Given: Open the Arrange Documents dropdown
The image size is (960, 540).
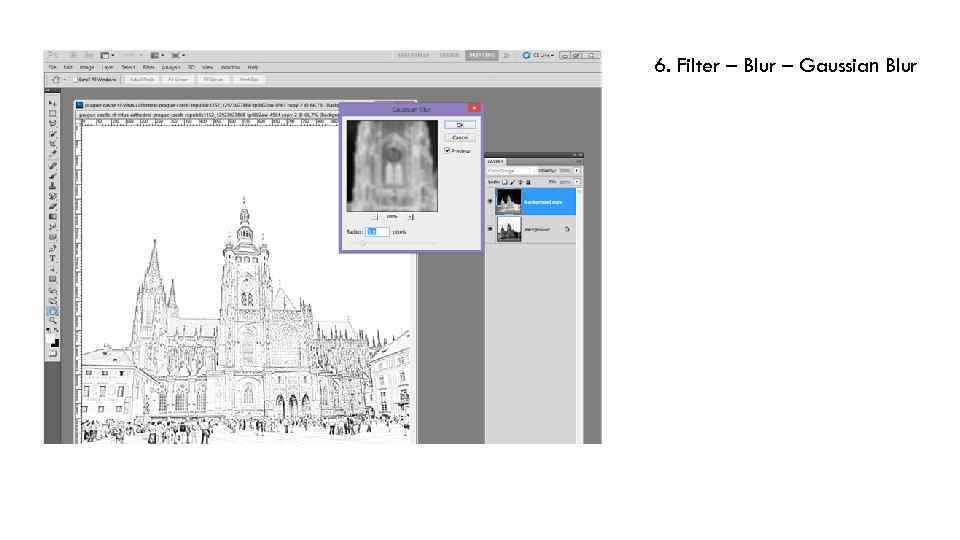Looking at the screenshot, I should [x=157, y=55].
